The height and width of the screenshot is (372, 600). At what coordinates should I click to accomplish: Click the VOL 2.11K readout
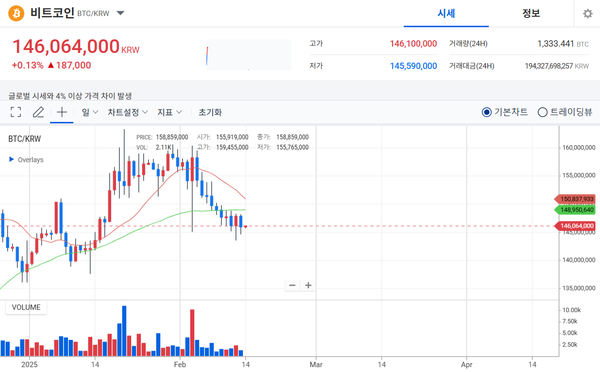[154, 147]
